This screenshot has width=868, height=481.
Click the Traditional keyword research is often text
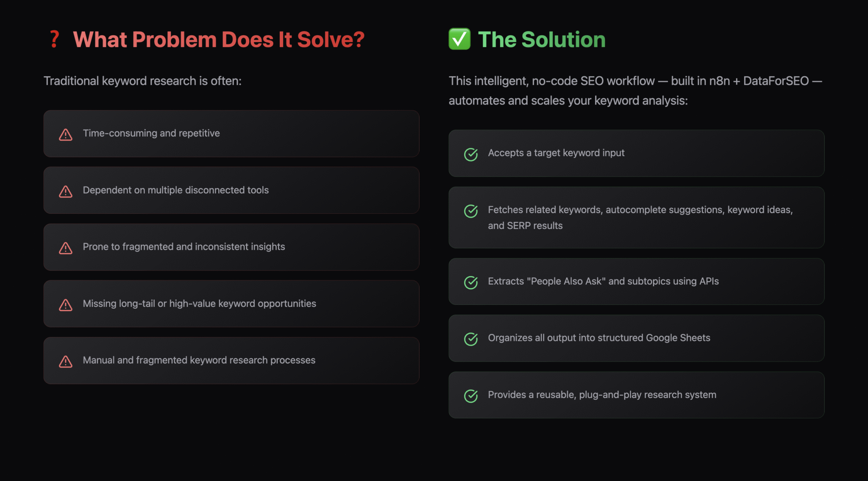142,81
